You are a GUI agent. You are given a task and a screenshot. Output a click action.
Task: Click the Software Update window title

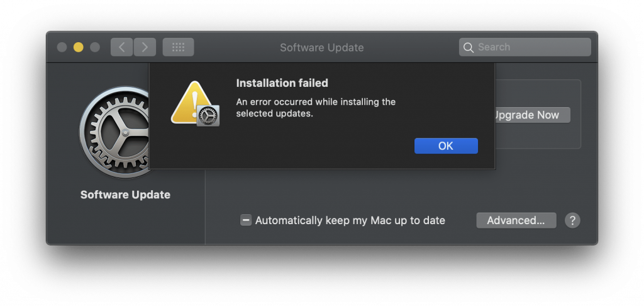(321, 48)
